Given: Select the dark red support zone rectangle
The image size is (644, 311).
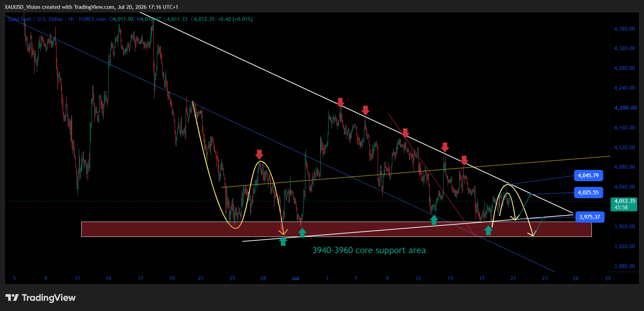Looking at the screenshot, I should tap(337, 229).
